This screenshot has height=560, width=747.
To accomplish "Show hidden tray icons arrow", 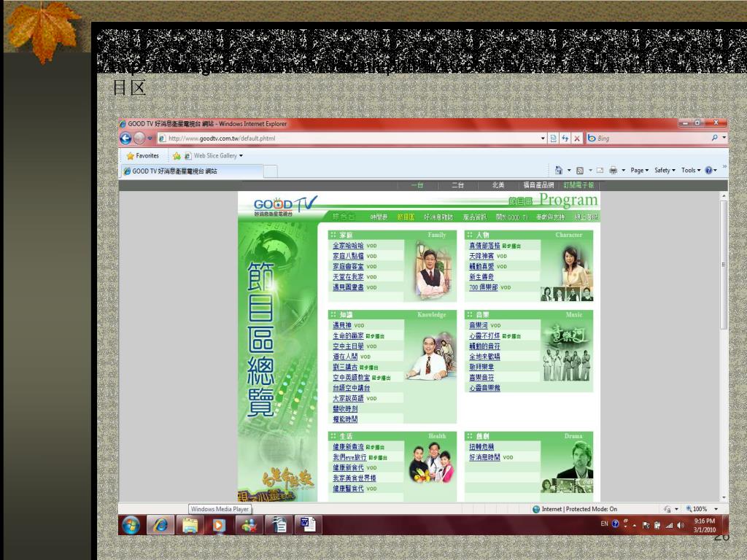I will tap(635, 525).
